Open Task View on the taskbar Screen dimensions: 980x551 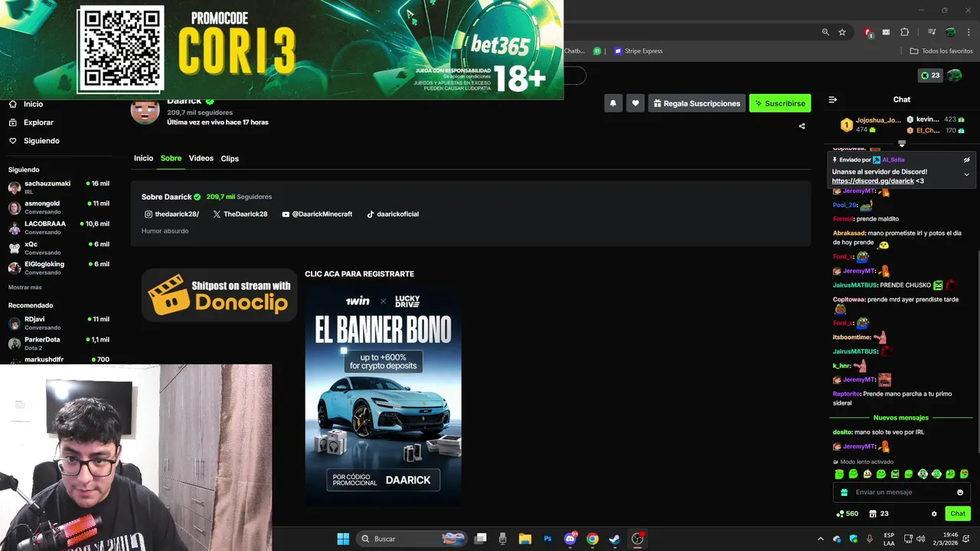click(x=480, y=539)
